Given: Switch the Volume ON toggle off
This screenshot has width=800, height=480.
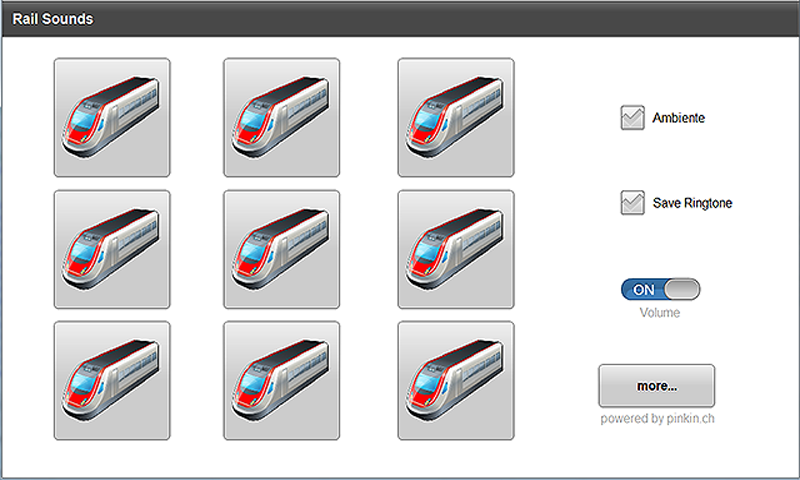Looking at the screenshot, I should coord(660,289).
